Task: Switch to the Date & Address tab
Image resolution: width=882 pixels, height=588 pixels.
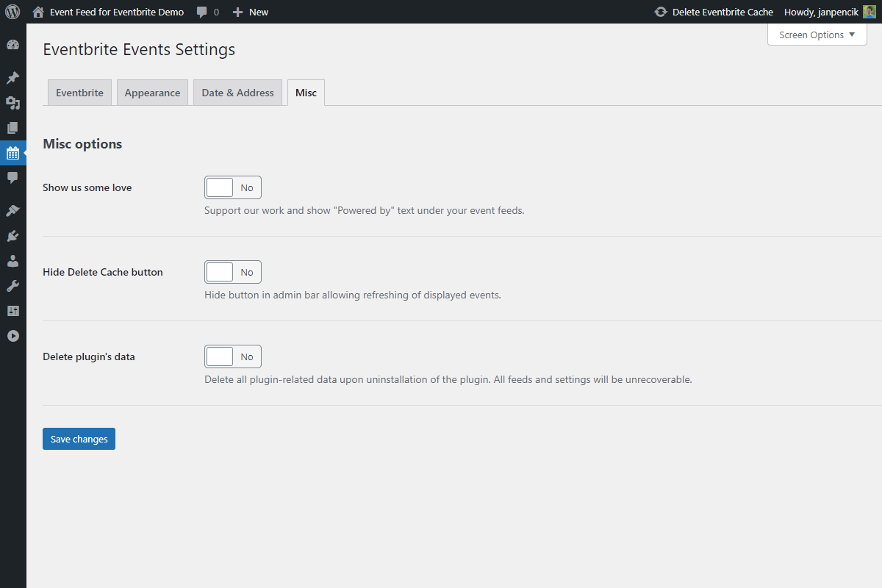Action: click(237, 93)
